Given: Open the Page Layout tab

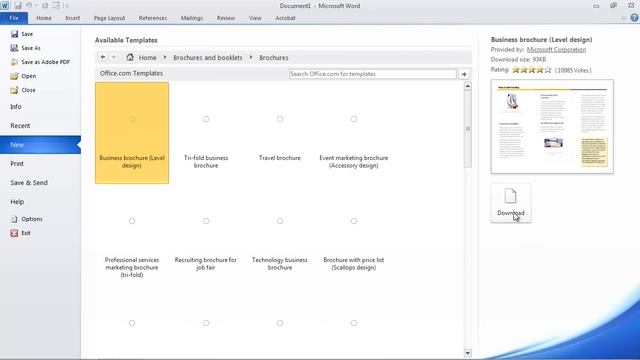Looking at the screenshot, I should (109, 18).
